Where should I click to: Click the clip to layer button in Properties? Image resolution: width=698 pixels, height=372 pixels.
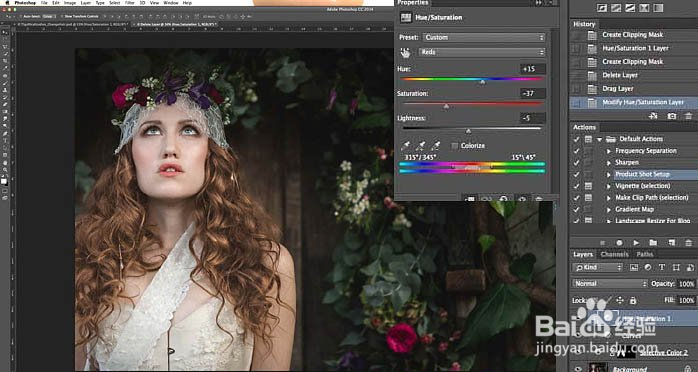tap(469, 199)
